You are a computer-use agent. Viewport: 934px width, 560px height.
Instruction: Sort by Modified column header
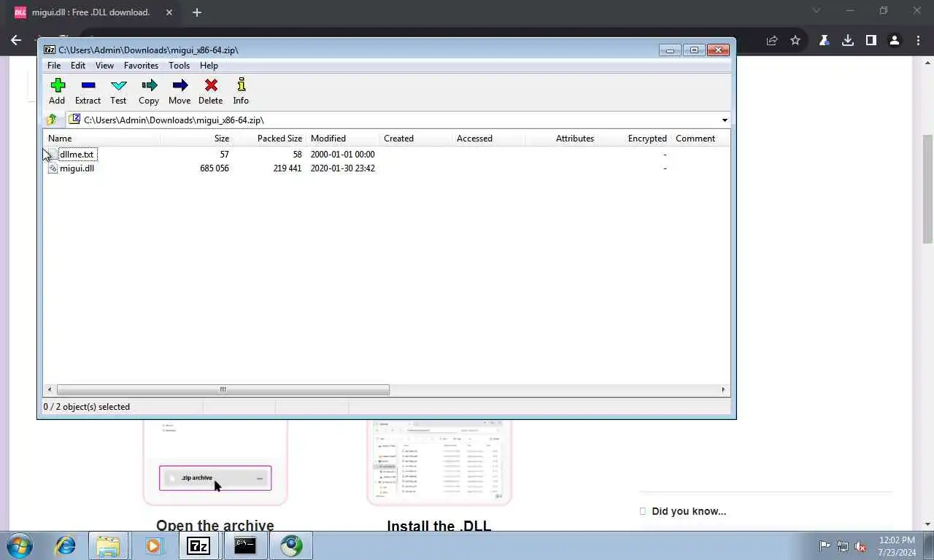click(x=343, y=139)
